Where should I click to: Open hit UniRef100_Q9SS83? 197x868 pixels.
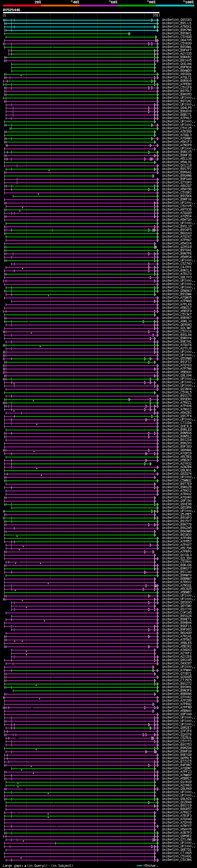[177, 20]
